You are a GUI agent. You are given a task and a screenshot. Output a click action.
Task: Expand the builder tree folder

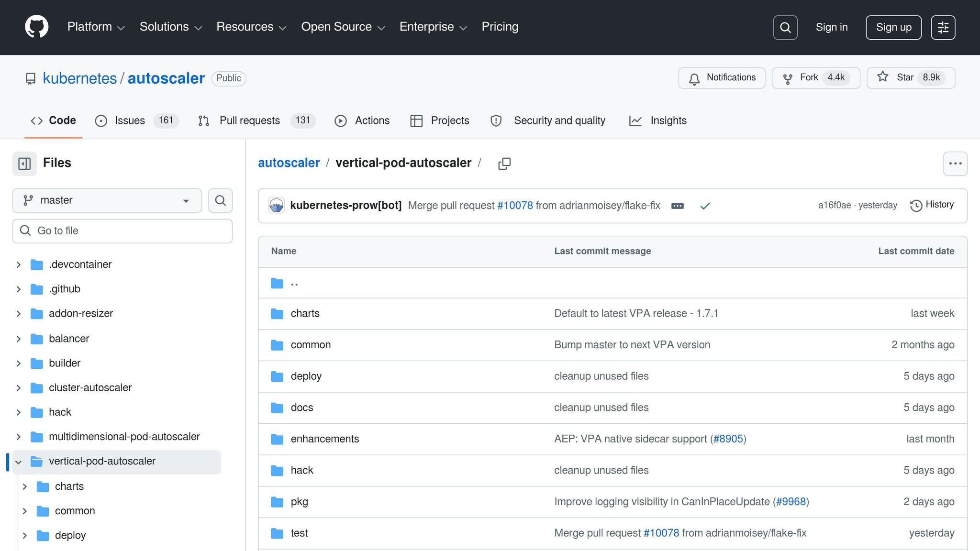tap(19, 363)
